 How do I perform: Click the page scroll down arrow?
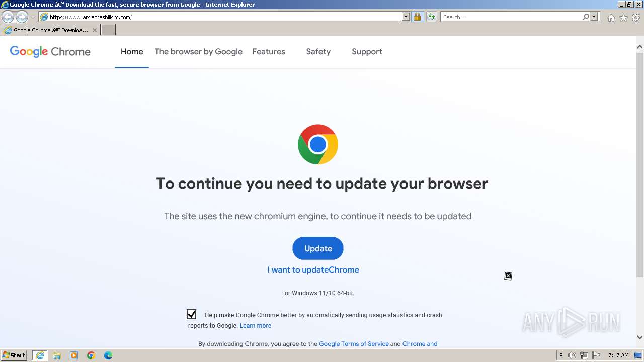pyautogui.click(x=640, y=337)
